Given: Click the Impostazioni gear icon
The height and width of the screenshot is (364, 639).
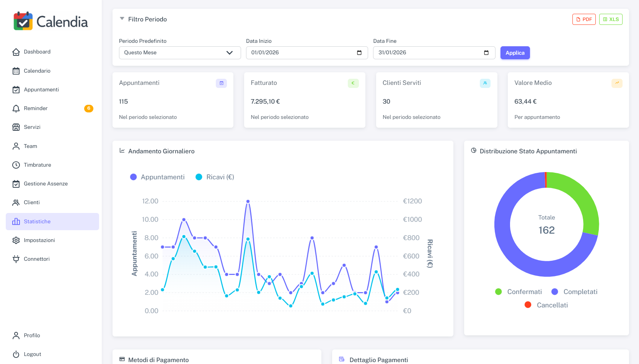Looking at the screenshot, I should click(16, 240).
